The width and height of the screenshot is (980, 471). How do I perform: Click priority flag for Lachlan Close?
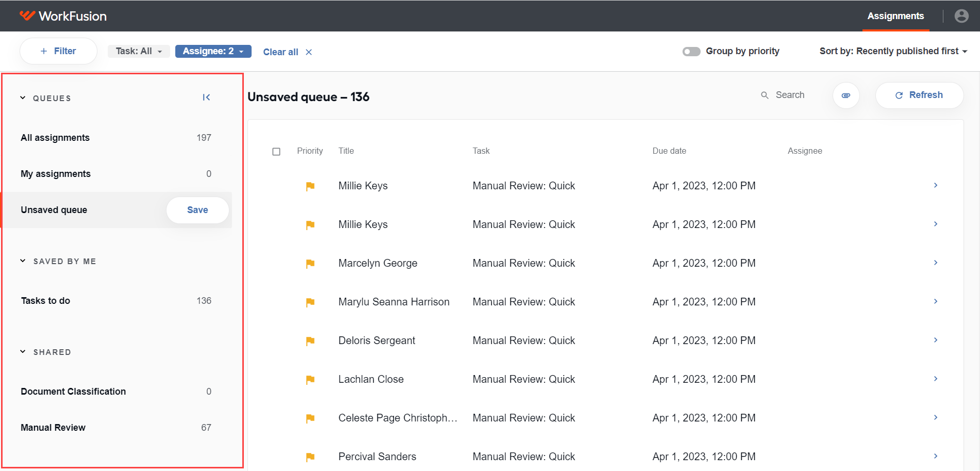pos(310,380)
